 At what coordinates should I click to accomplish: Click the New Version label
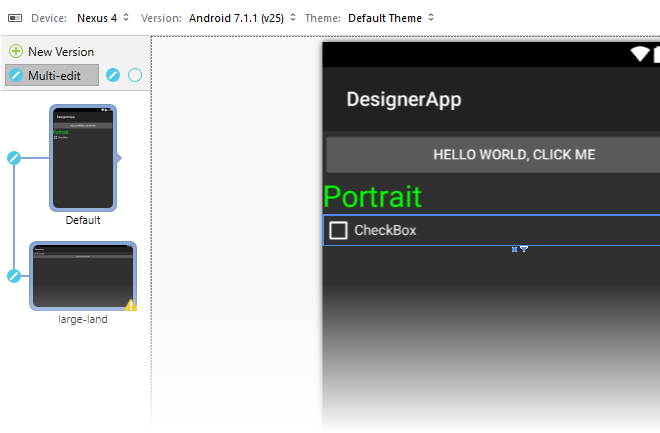(61, 52)
